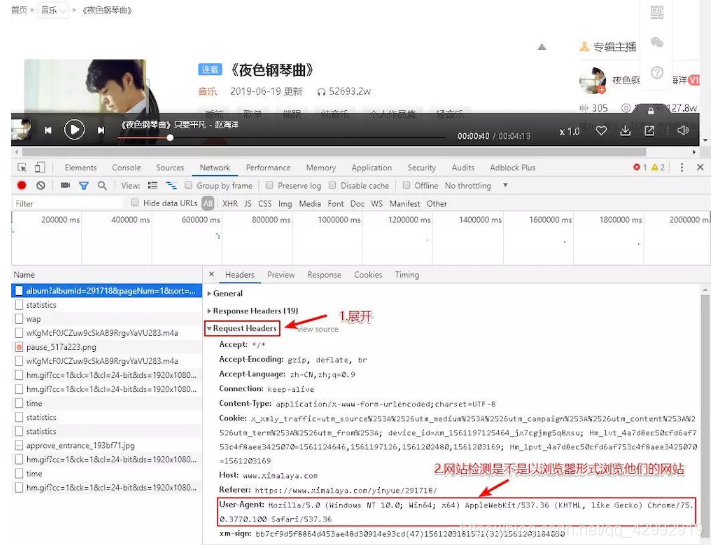Filter requests by WS type
This screenshot has height=548, width=713.
377,204
